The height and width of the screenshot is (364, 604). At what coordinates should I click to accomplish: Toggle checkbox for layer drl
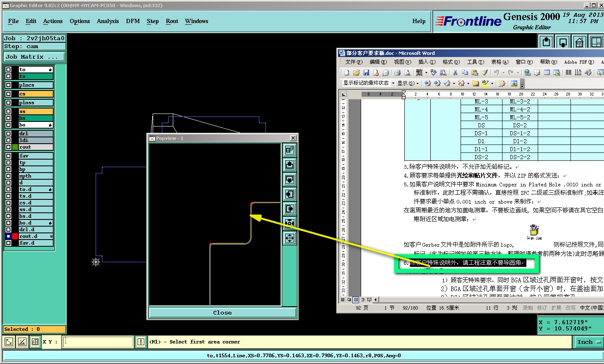click(8, 134)
